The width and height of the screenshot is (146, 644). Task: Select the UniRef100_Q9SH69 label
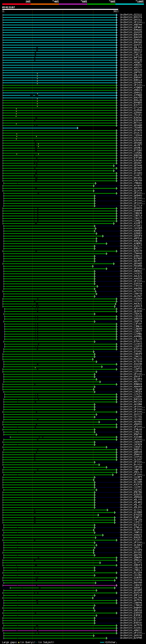131,82
